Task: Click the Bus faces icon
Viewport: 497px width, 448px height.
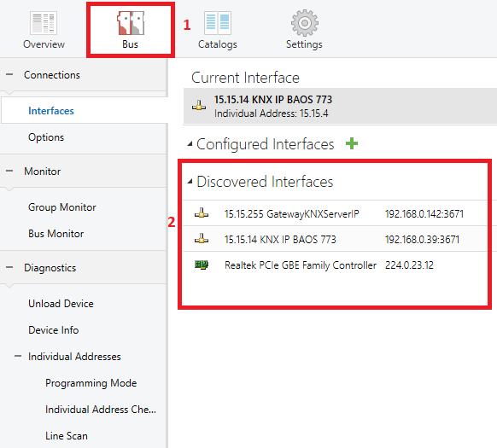Action: point(131,23)
